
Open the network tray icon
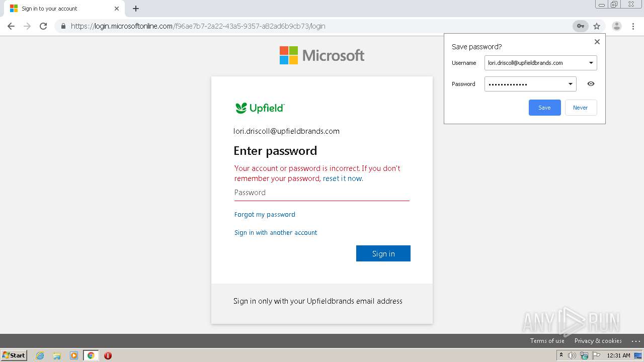[x=584, y=355]
